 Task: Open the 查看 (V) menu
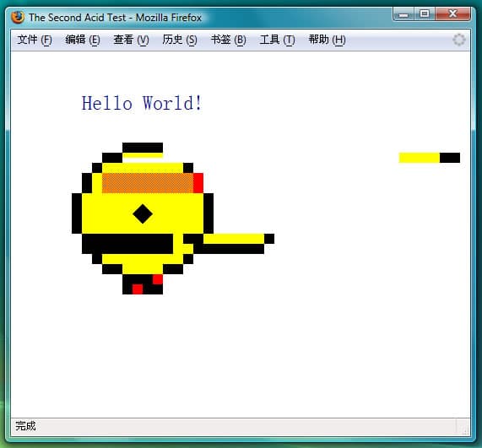(131, 40)
